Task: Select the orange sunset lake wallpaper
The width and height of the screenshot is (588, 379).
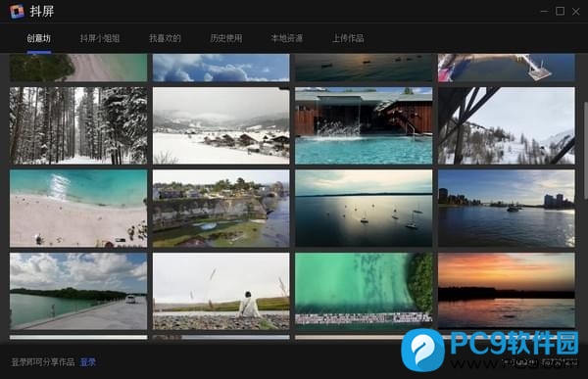Action: 507,291
